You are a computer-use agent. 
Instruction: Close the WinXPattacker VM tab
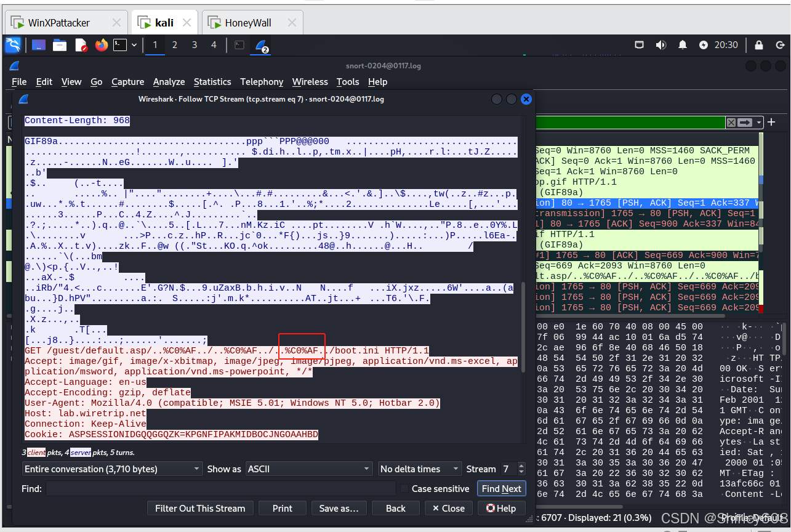(x=116, y=23)
